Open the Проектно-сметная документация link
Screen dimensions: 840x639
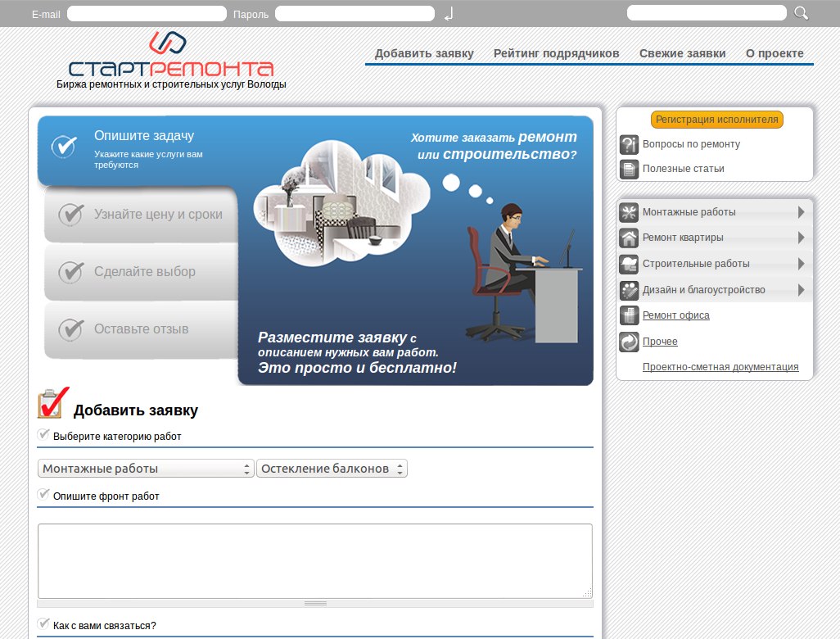720,367
